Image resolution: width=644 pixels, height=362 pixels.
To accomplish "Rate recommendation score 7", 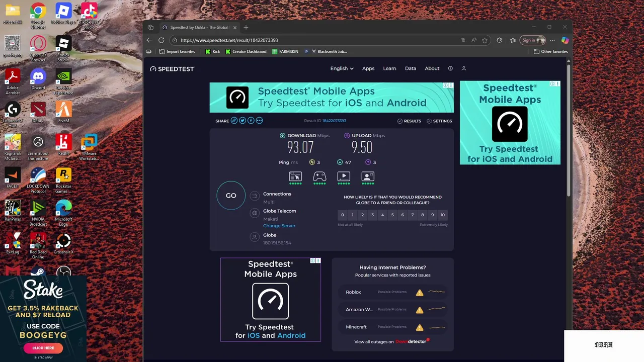I will (413, 215).
